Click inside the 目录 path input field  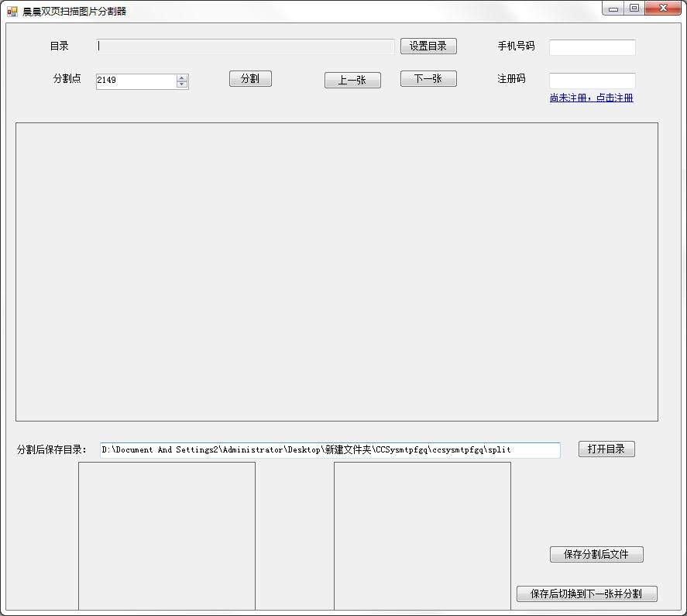tap(245, 46)
